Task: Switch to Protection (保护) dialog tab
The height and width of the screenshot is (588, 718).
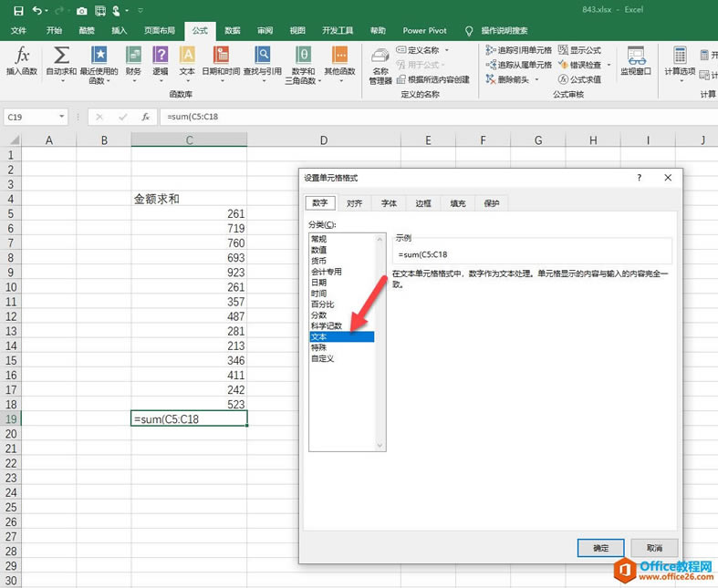Action: click(492, 203)
